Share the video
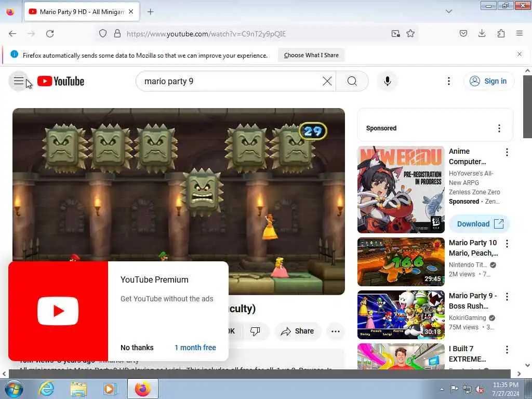The height and width of the screenshot is (399, 532). [x=298, y=331]
